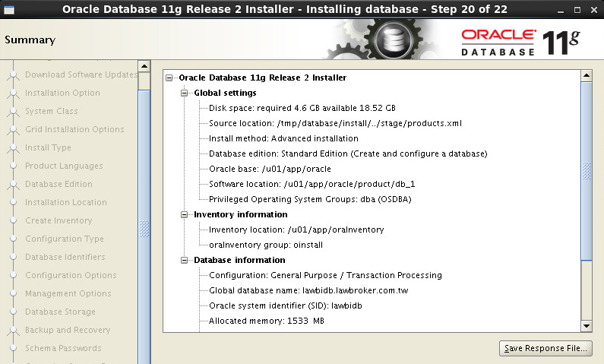Select Installation Option step
The width and height of the screenshot is (604, 364).
(62, 93)
